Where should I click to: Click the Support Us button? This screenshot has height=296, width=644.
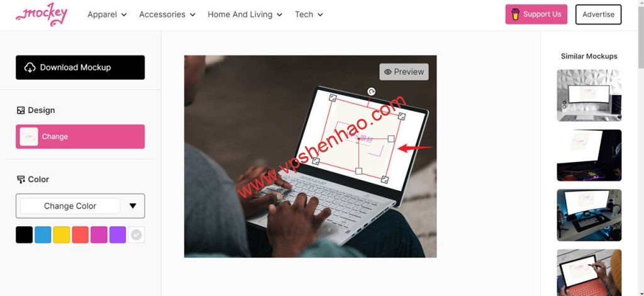[x=536, y=14]
